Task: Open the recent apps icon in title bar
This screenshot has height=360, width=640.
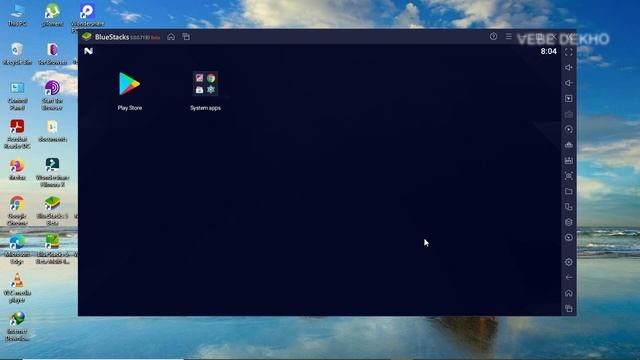Action: [186, 37]
